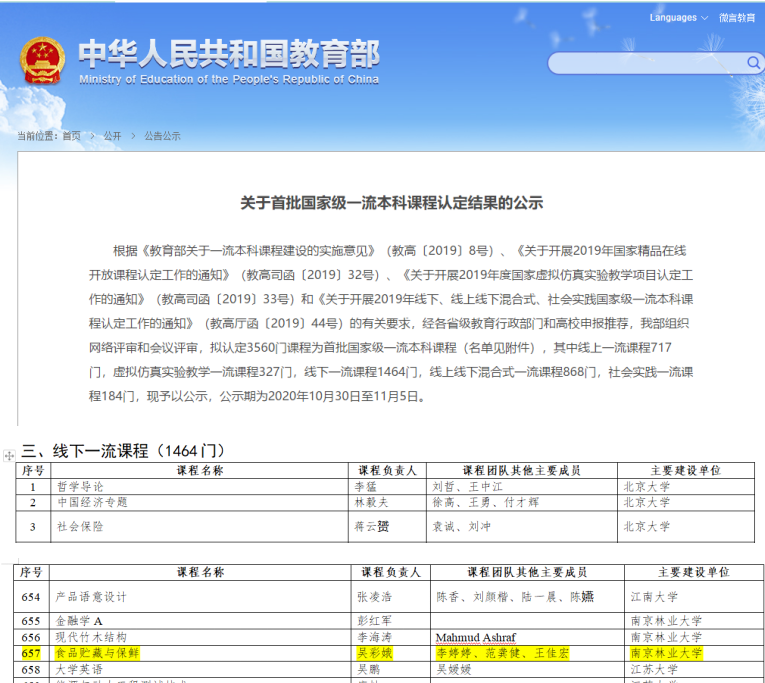Select the cell 社会保险
This screenshot has width=765, height=683.
(200, 526)
